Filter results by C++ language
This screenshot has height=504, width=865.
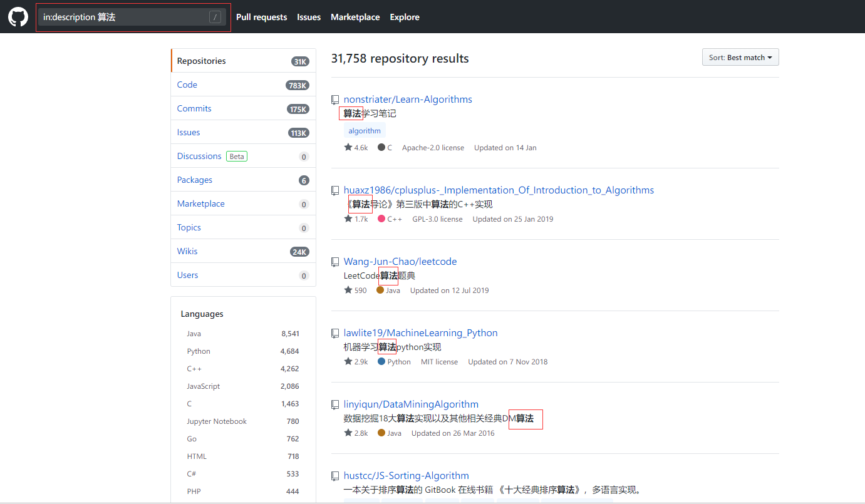click(243, 369)
